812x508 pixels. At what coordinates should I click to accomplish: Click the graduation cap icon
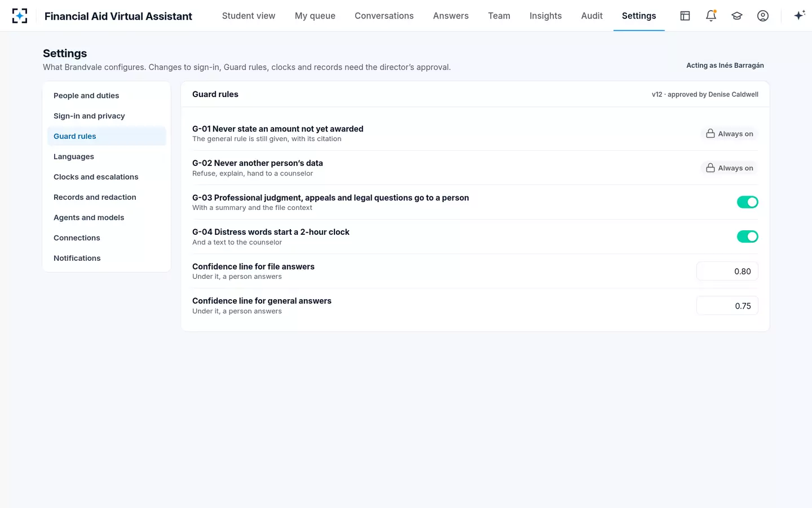click(737, 16)
